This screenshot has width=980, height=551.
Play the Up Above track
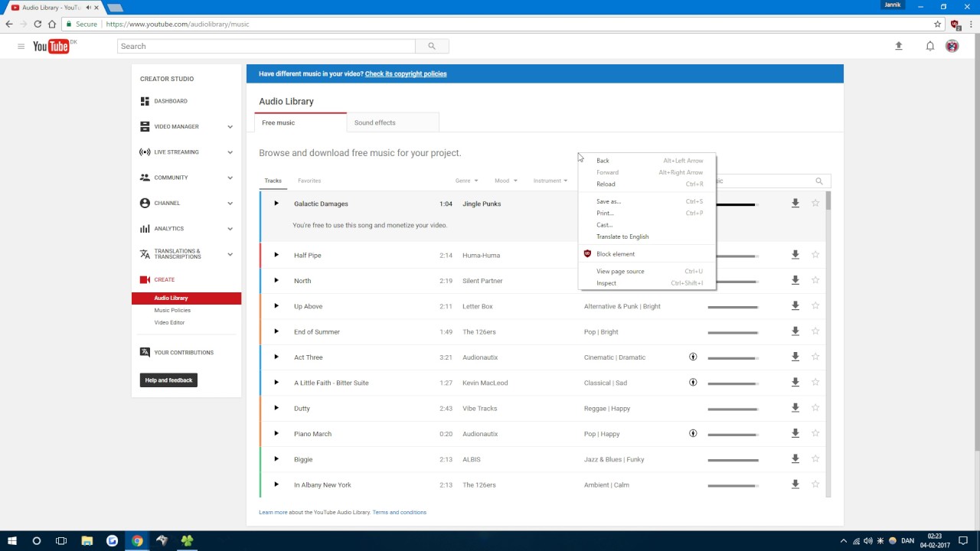pos(276,306)
